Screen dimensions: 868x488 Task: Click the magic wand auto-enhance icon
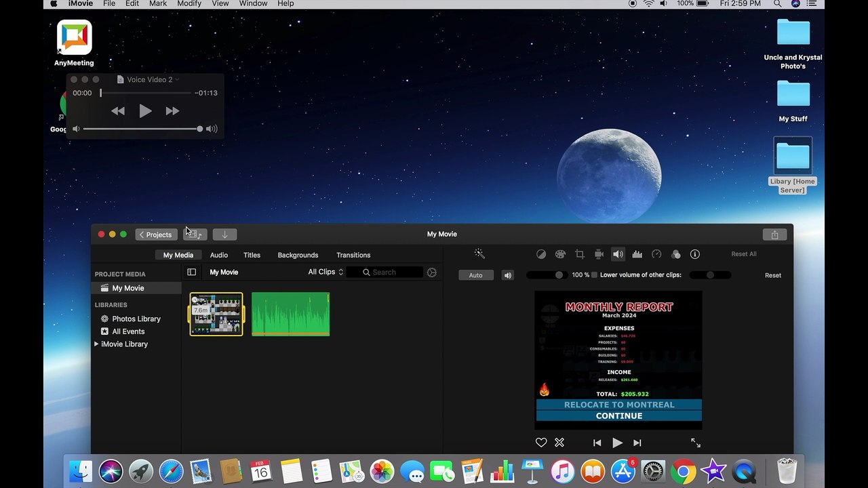click(x=479, y=254)
